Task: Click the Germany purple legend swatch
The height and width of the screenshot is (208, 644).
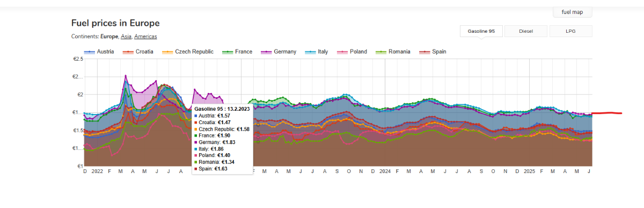Action: pos(266,52)
